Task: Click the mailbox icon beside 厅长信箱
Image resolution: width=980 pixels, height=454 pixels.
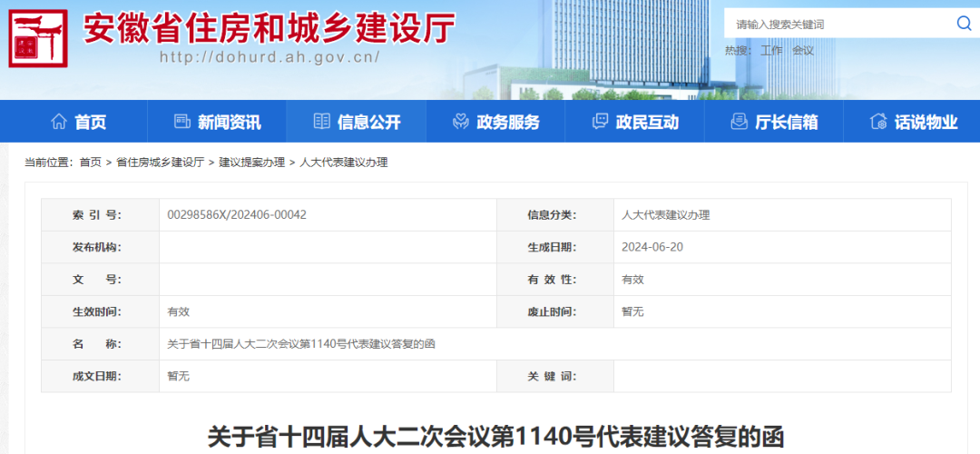Action: [739, 122]
